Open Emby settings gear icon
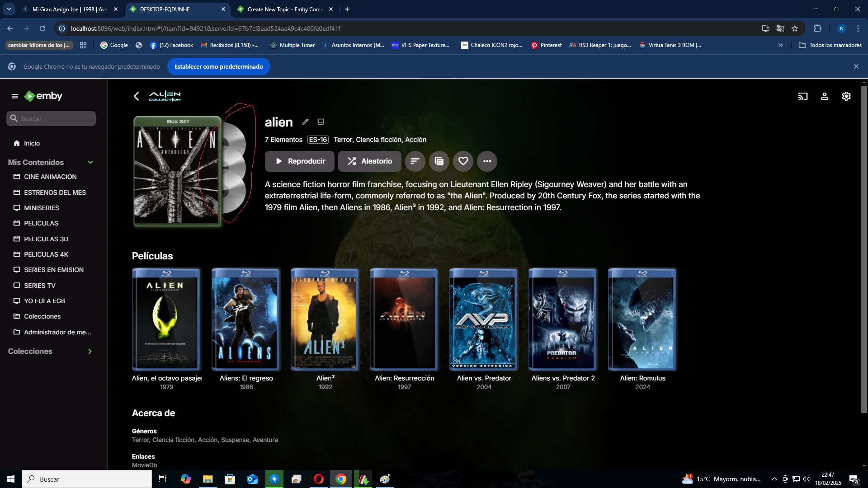The image size is (868, 488). (x=846, y=96)
